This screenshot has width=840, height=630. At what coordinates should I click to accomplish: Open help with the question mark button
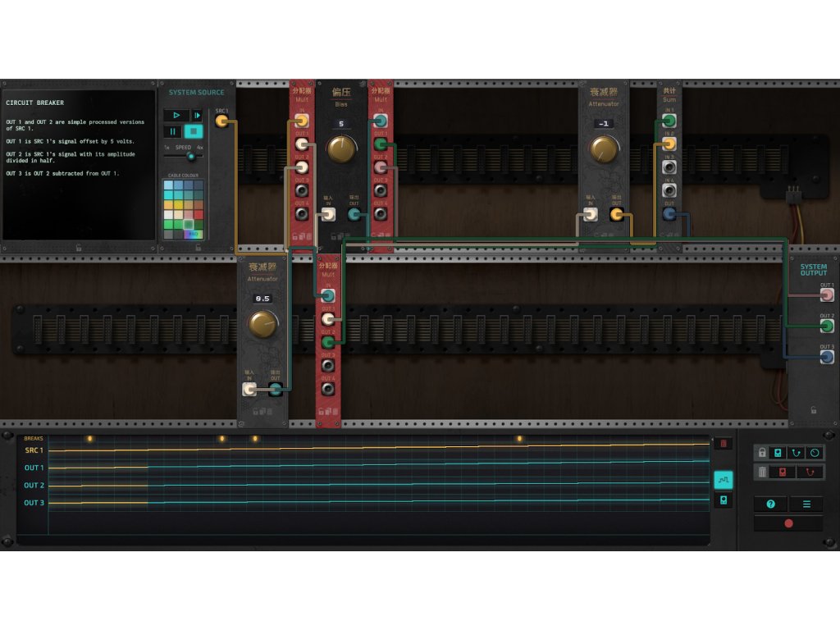[x=770, y=504]
